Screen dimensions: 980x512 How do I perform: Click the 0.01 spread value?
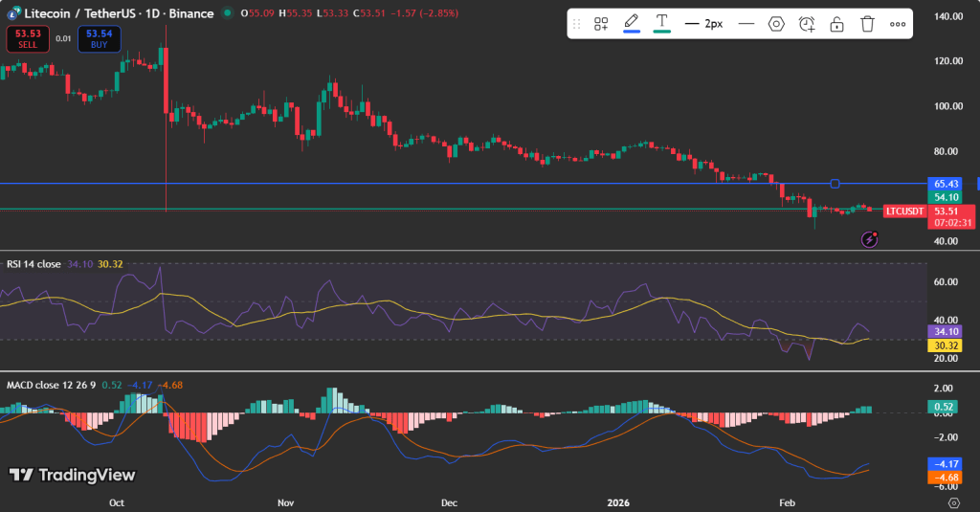(x=63, y=39)
